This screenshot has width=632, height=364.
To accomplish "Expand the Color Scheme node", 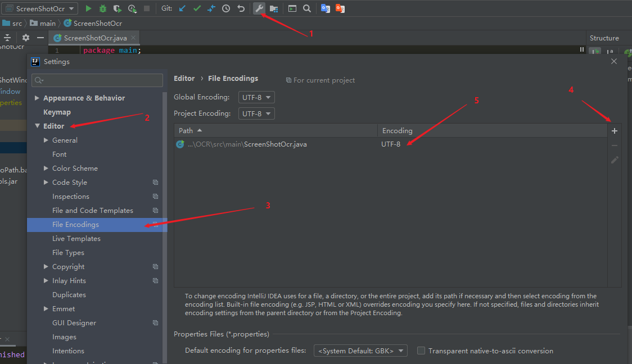I will [x=46, y=169].
